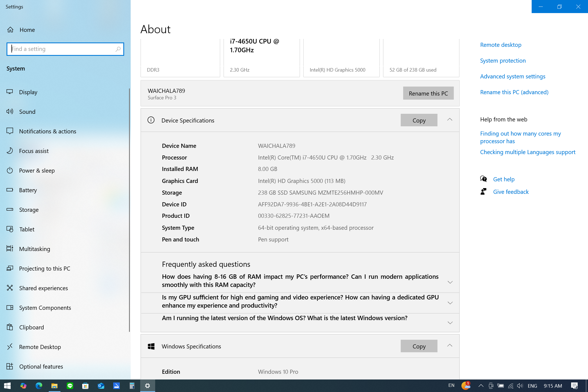This screenshot has height=392, width=588.
Task: Click the Get help link
Action: [504, 179]
